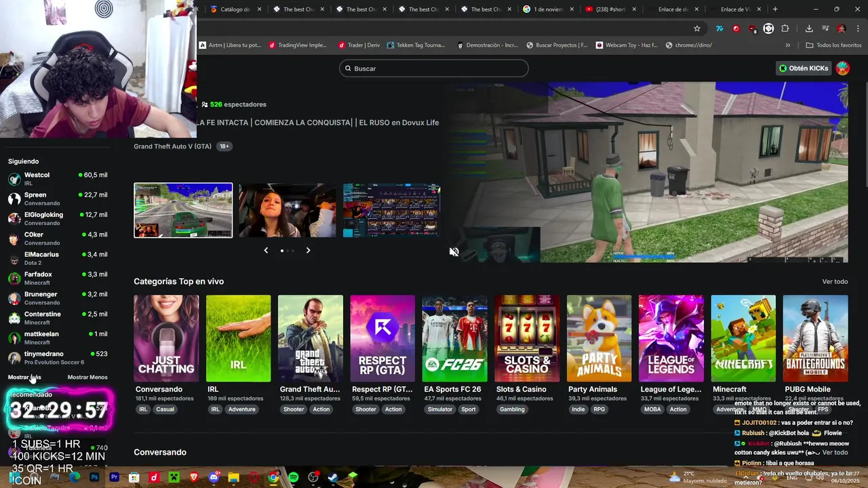The width and height of the screenshot is (868, 488).
Task: Open mattkeelan channel in following list
Action: coord(58,338)
